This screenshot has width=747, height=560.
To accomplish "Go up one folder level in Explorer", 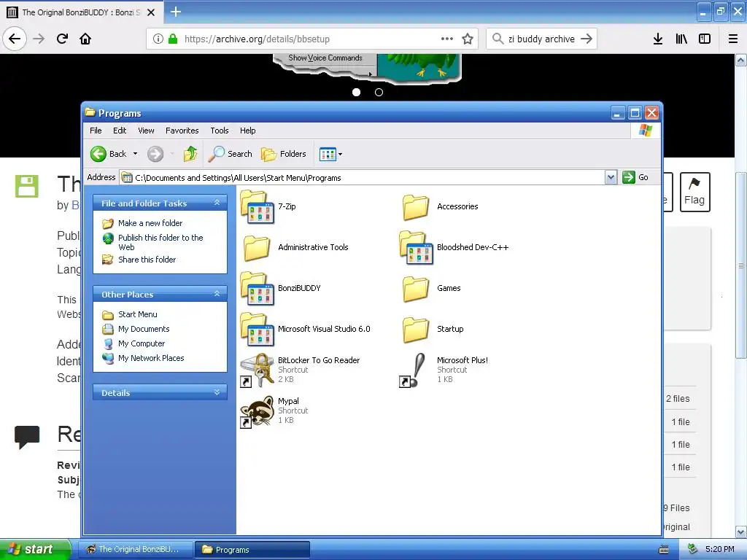I will coord(190,154).
